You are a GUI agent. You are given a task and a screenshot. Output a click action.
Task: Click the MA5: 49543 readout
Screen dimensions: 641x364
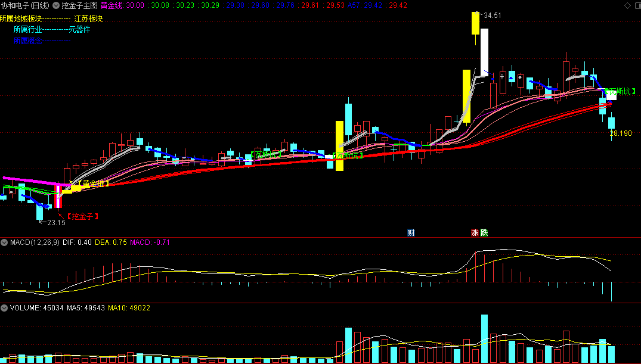pos(86,307)
